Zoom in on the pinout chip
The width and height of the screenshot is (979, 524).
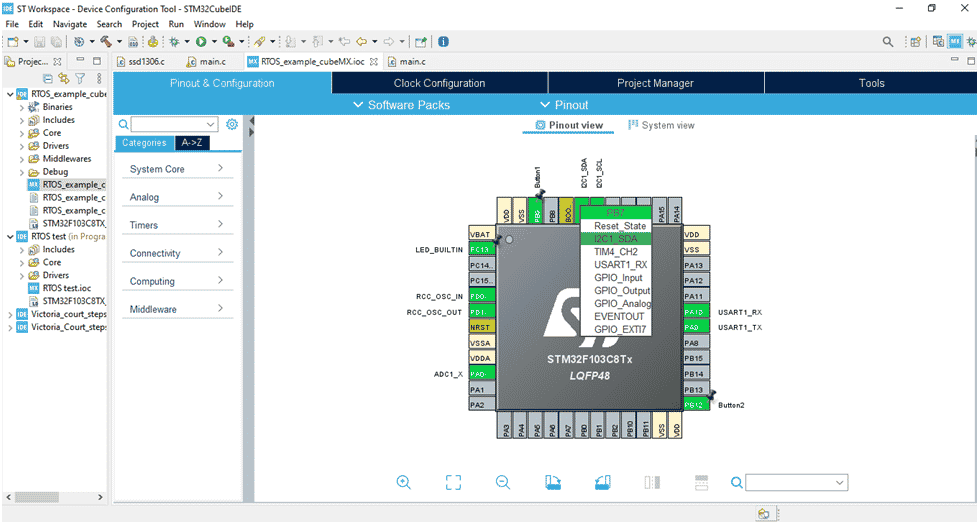[404, 482]
